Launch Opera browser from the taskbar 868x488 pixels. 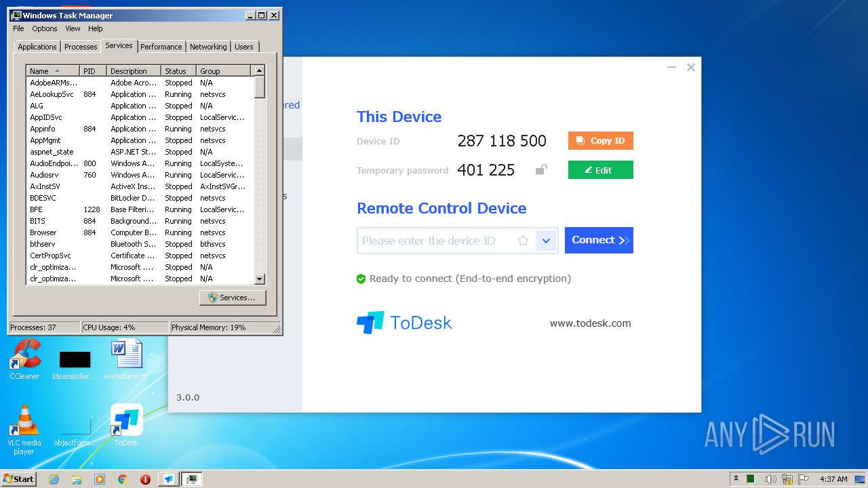pyautogui.click(x=145, y=479)
